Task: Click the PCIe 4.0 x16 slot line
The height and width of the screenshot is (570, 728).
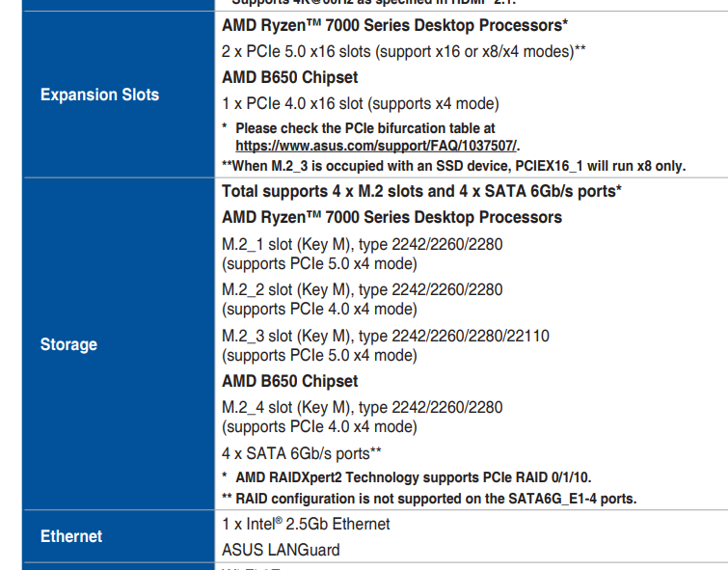Action: click(x=360, y=103)
